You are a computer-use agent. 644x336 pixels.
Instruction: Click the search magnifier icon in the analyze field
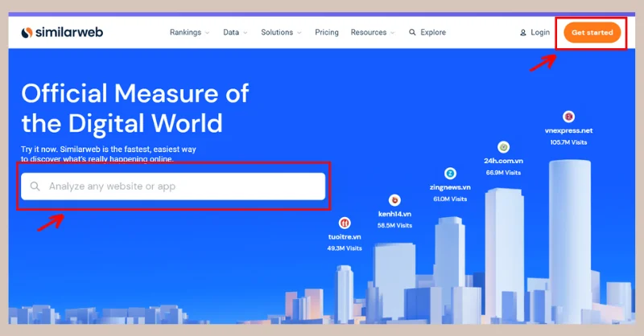(35, 186)
